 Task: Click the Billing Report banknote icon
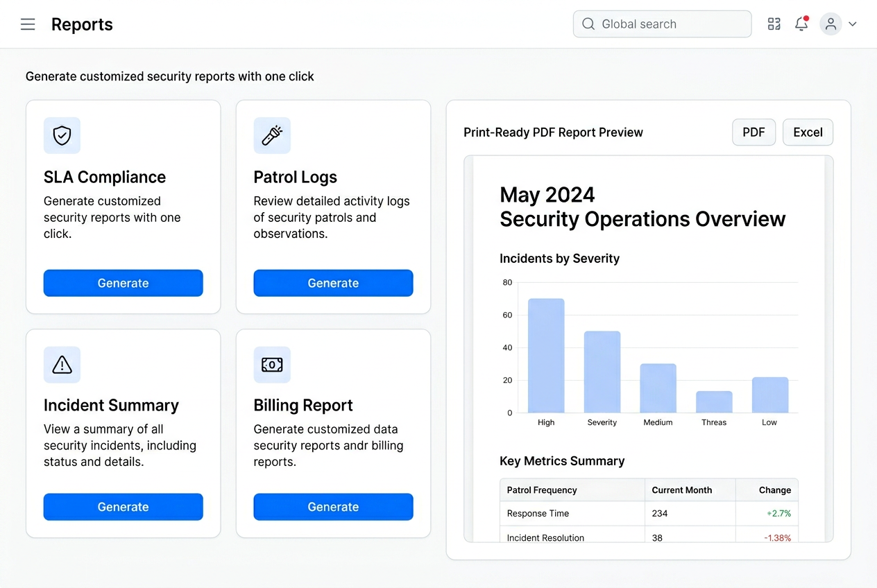pos(272,365)
